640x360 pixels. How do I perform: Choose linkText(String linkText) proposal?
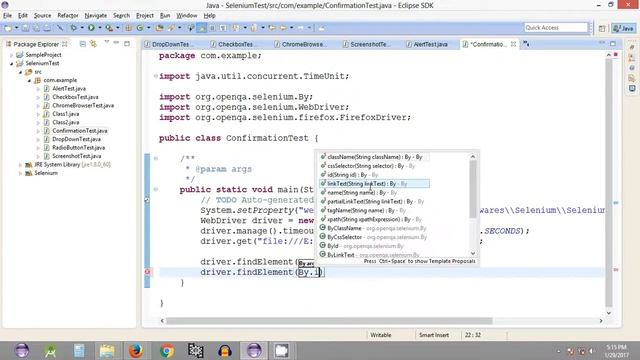(374, 184)
